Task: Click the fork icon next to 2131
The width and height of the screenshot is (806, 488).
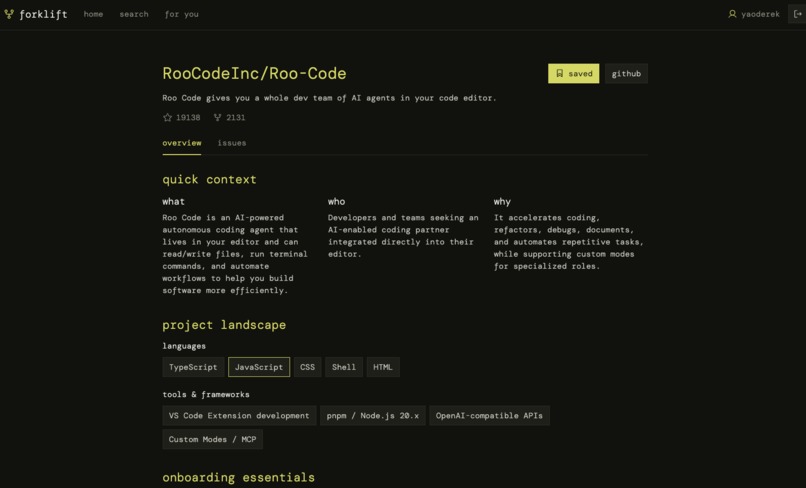Action: click(217, 118)
